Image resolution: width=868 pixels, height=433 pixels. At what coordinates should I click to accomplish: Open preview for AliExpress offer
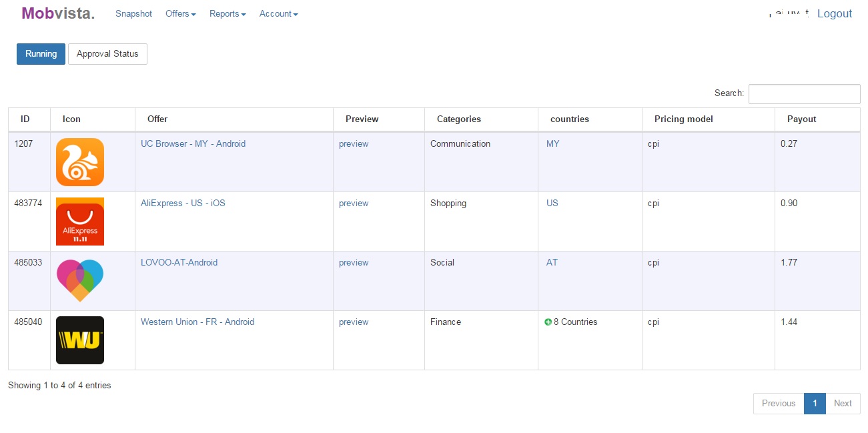click(354, 203)
